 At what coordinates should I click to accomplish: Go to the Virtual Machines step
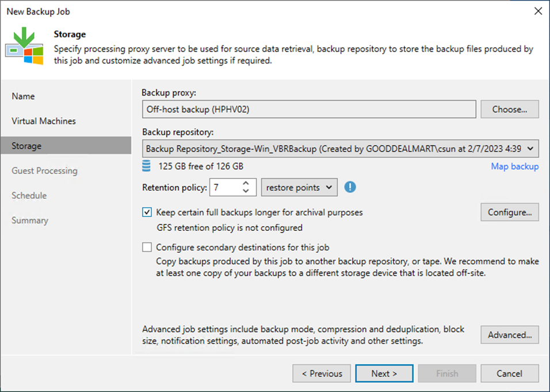44,121
